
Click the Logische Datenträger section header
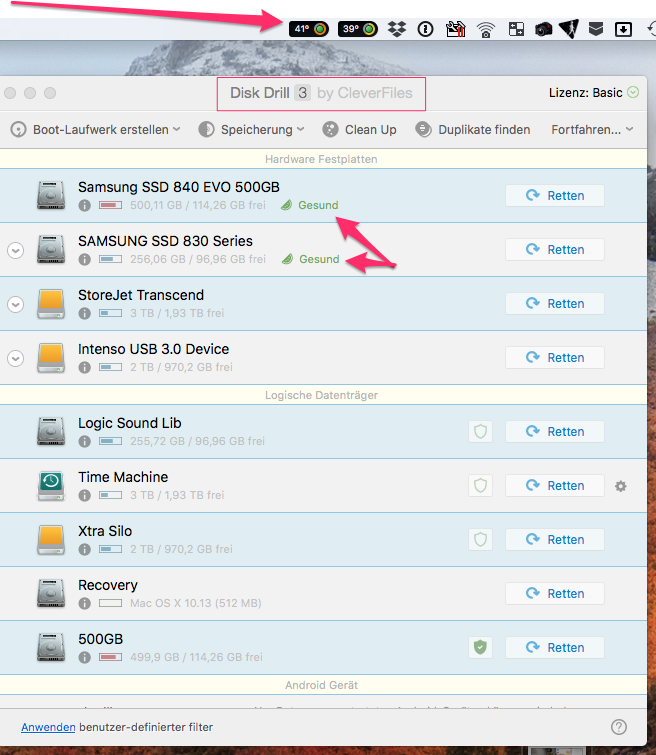(321, 395)
